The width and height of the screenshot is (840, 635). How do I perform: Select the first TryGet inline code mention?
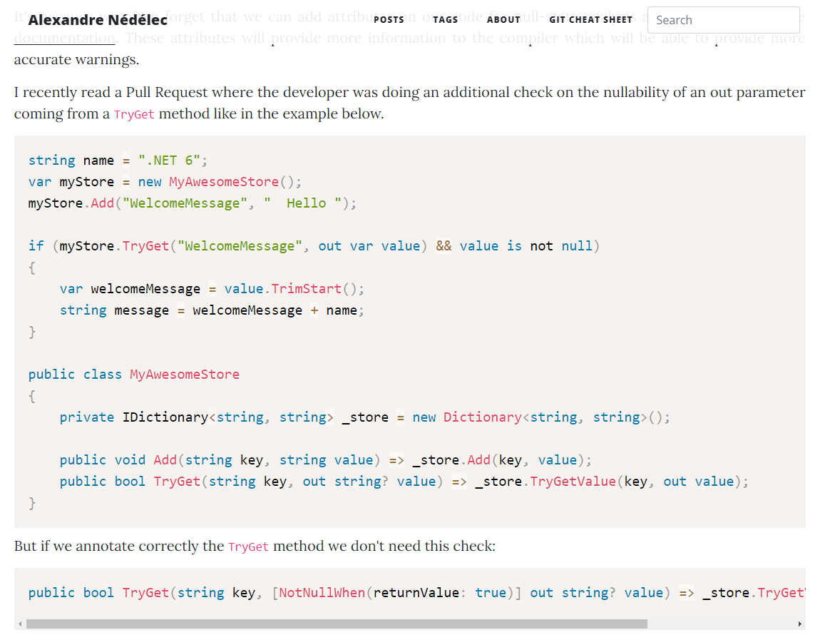133,114
